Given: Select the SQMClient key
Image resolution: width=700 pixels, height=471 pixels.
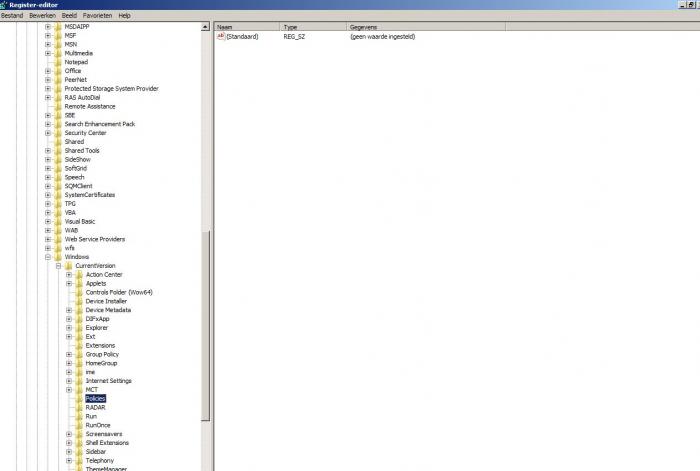Looking at the screenshot, I should point(78,186).
